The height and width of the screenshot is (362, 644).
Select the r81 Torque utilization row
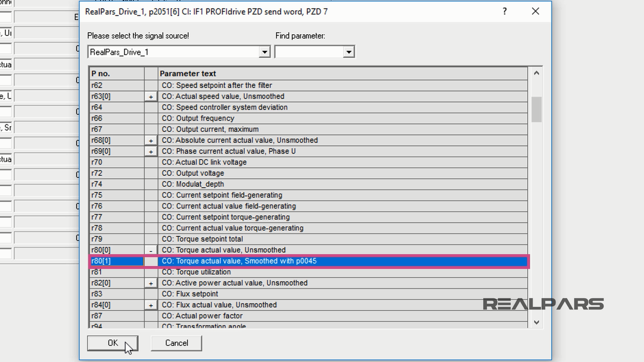click(x=244, y=272)
